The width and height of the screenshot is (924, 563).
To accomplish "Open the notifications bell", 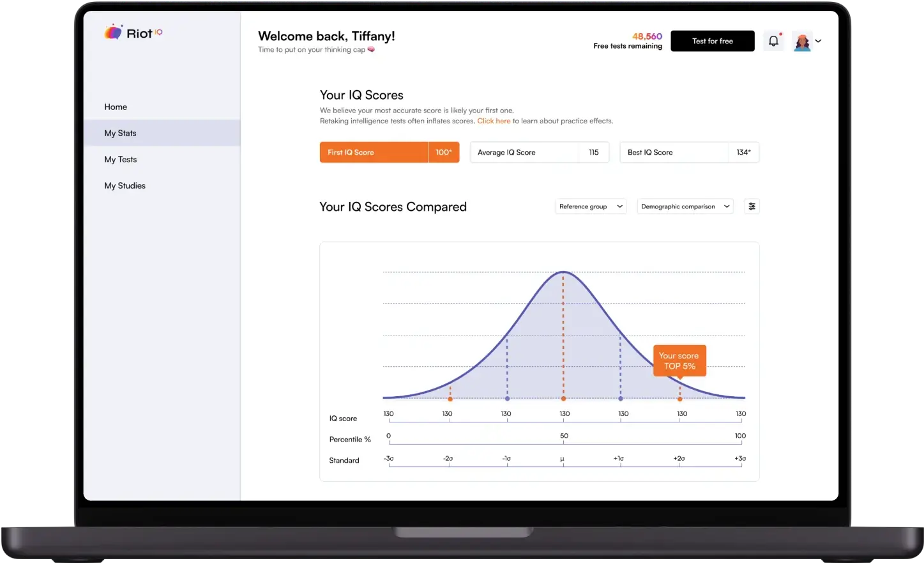I will 773,41.
